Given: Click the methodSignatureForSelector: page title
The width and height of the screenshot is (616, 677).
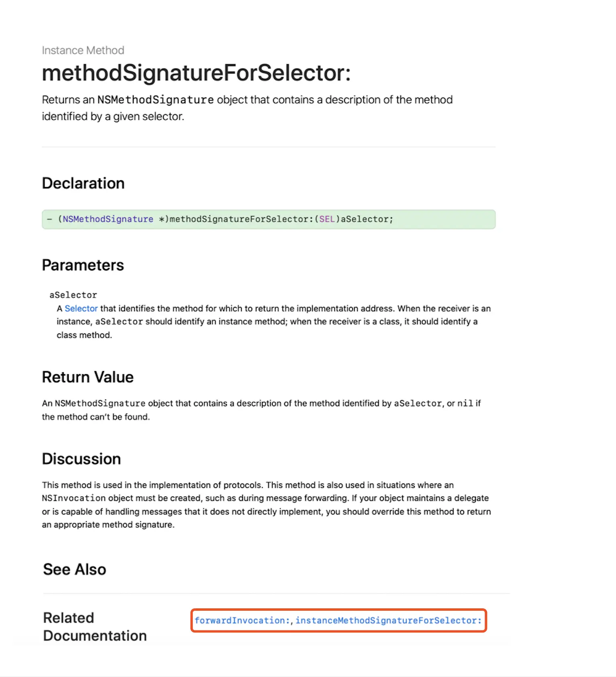Looking at the screenshot, I should point(196,73).
